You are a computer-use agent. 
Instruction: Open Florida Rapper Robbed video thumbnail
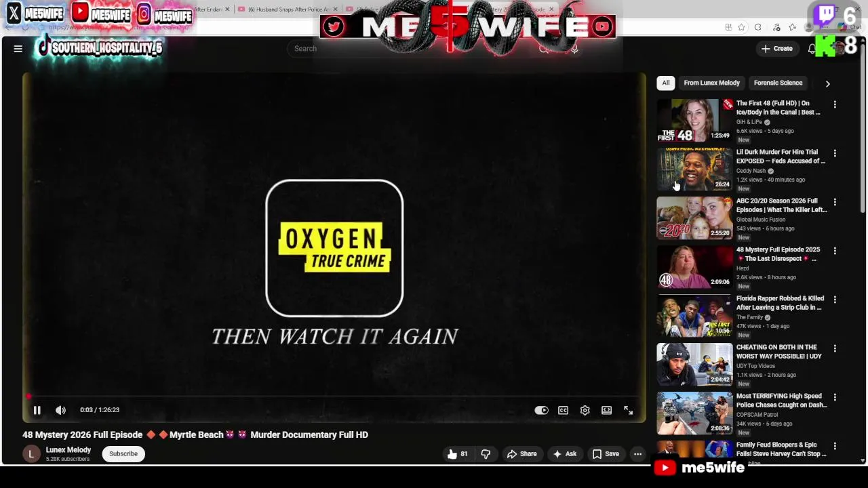coord(694,316)
